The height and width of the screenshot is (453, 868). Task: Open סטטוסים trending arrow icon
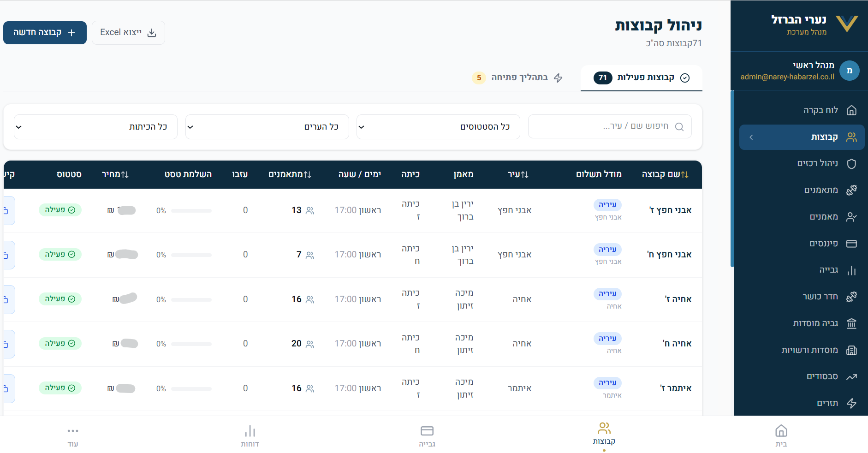tap(851, 377)
